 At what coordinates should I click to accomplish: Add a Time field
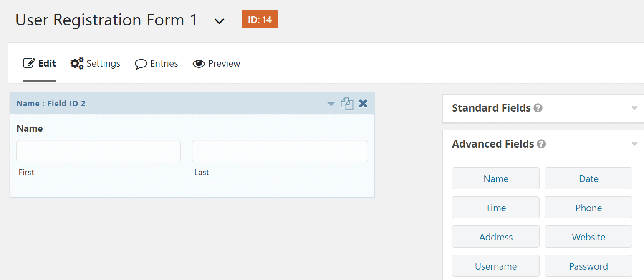(x=496, y=207)
